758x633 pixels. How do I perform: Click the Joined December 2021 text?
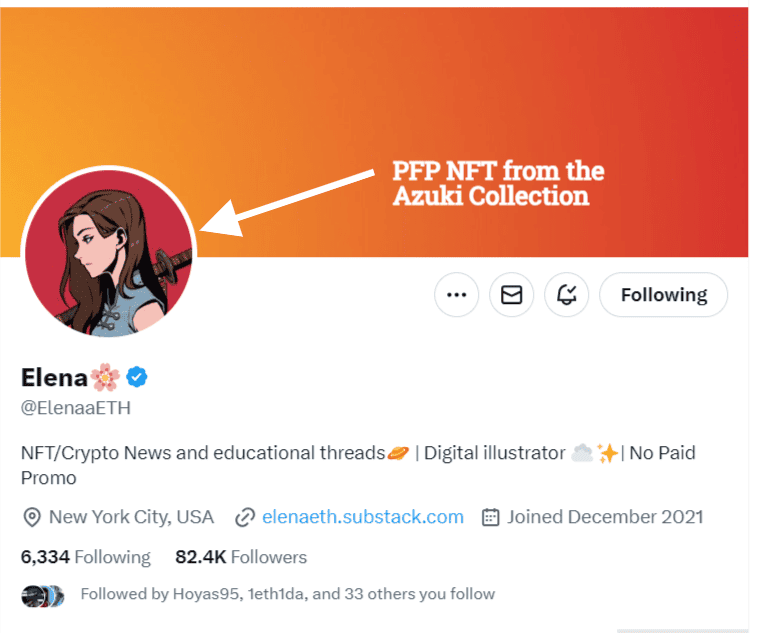point(605,517)
